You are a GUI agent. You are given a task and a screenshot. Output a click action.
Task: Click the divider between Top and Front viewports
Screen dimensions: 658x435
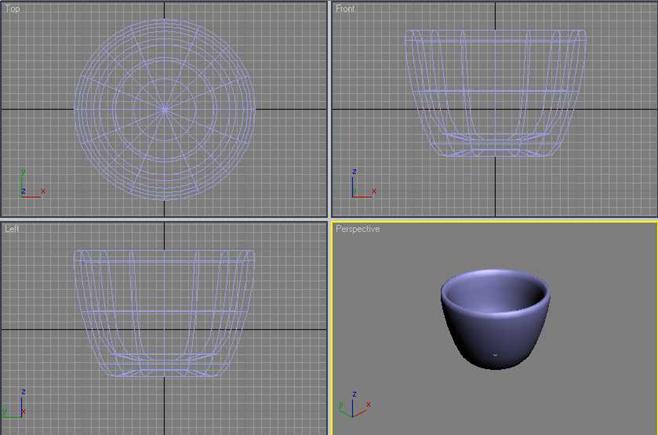(329, 108)
